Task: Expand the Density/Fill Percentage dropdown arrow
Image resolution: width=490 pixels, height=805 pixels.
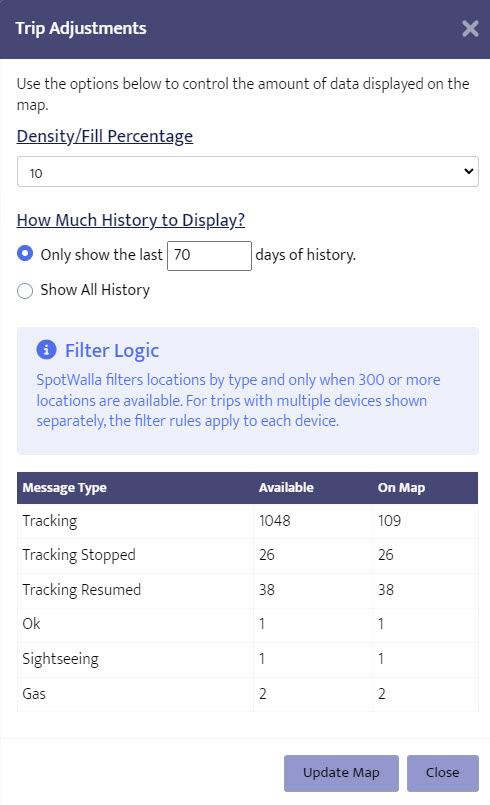Action: 468,171
